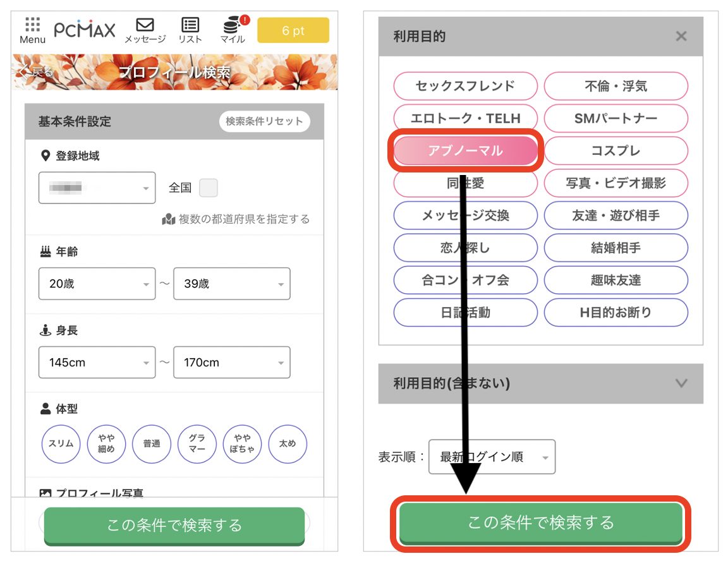Image resolution: width=728 pixels, height=561 pixels.
Task: Click 複数の都道府県を指定する link
Action: click(236, 219)
